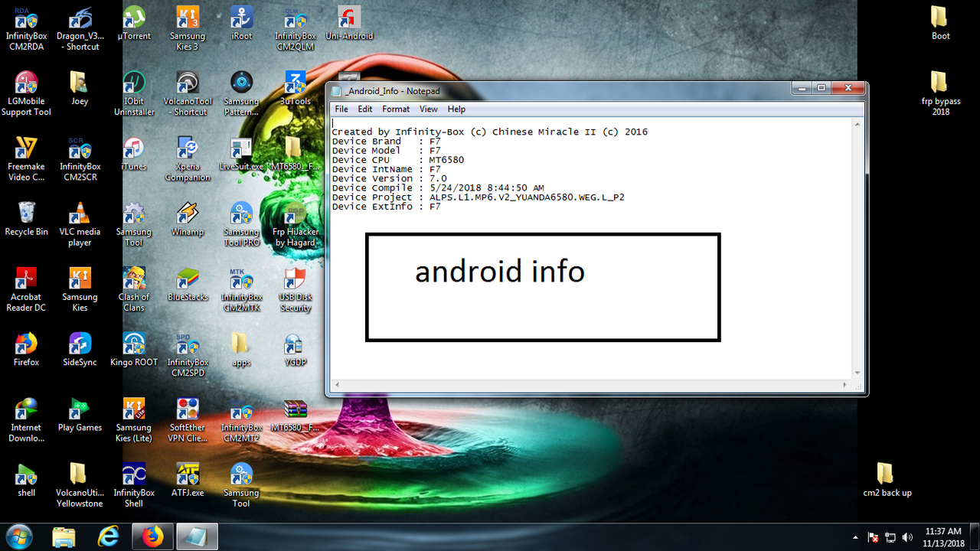Click the Device Version 7.0 line
The width and height of the screenshot is (980, 551).
tap(389, 178)
